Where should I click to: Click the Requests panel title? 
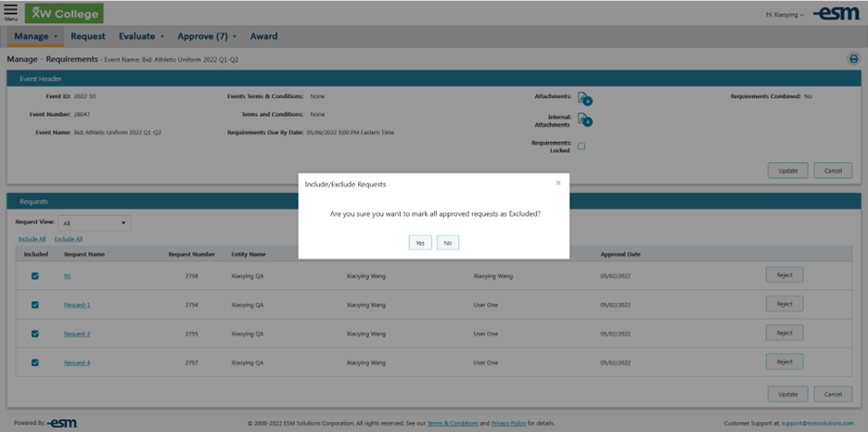click(x=33, y=202)
